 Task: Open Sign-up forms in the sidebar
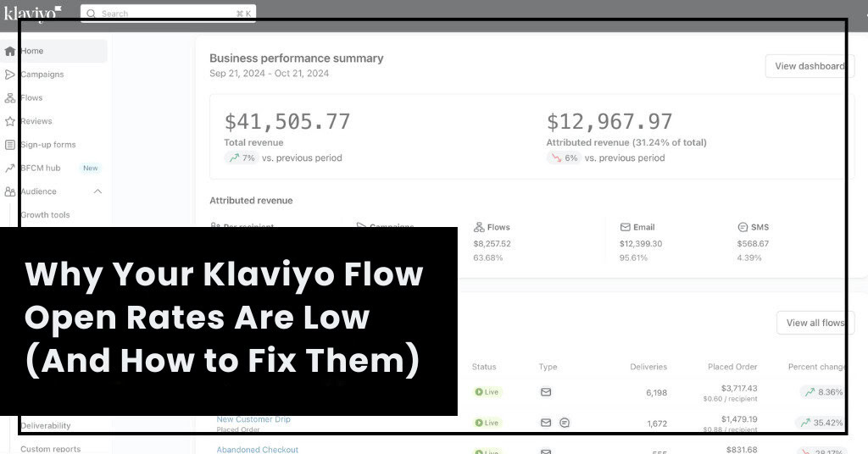48,144
